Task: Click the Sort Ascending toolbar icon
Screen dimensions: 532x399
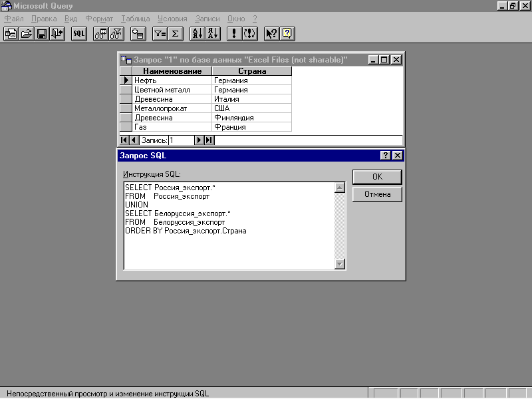Action: pyautogui.click(x=198, y=34)
